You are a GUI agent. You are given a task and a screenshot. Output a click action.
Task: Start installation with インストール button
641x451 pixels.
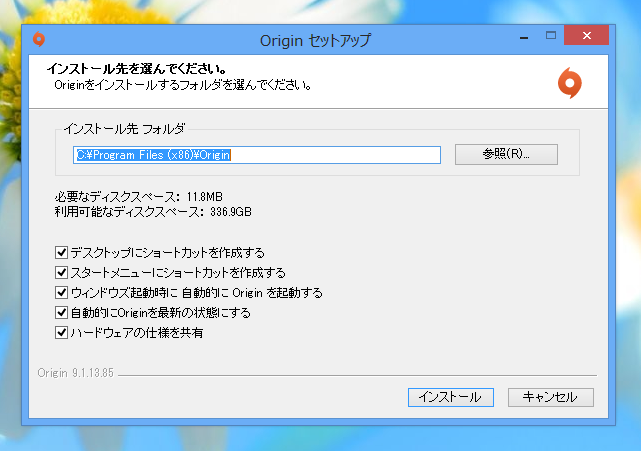pyautogui.click(x=450, y=397)
